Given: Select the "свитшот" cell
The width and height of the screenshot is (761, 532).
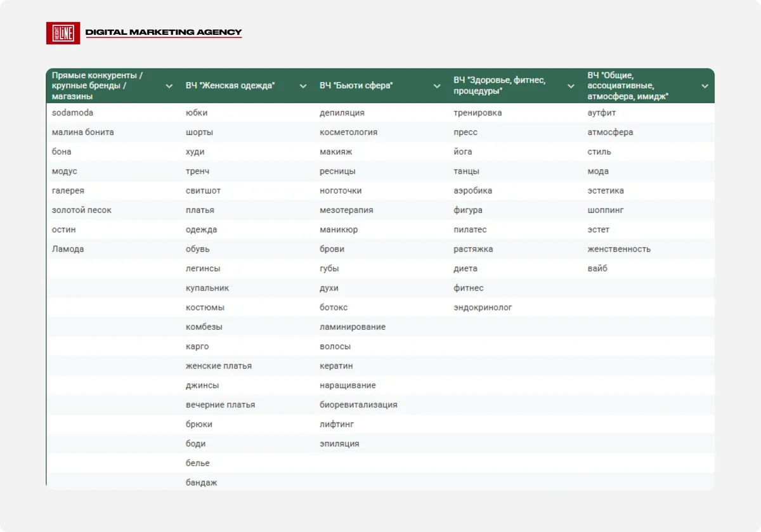Looking at the screenshot, I should click(246, 191).
